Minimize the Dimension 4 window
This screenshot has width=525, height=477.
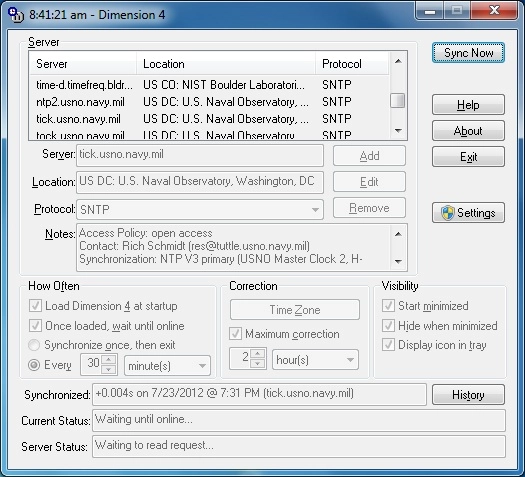[x=430, y=11]
